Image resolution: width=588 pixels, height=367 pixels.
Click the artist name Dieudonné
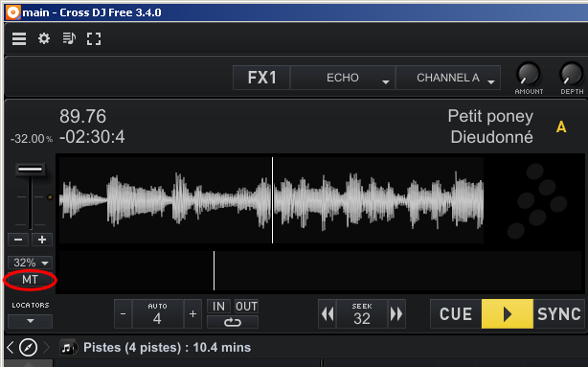(x=491, y=137)
